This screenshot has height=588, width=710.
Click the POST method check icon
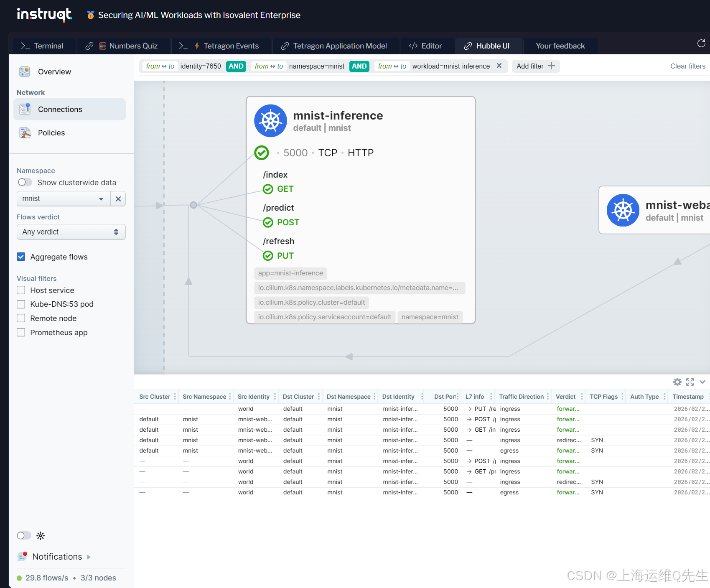click(268, 222)
